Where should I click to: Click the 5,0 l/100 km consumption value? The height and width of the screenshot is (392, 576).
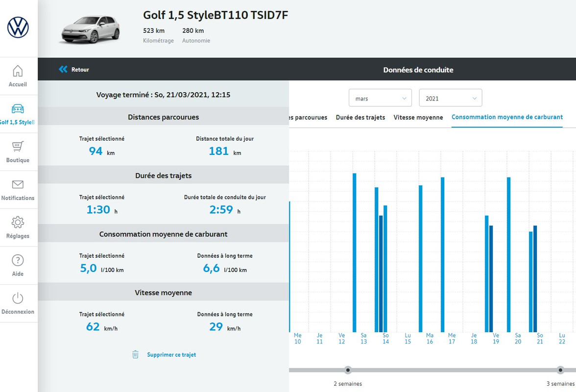(102, 268)
